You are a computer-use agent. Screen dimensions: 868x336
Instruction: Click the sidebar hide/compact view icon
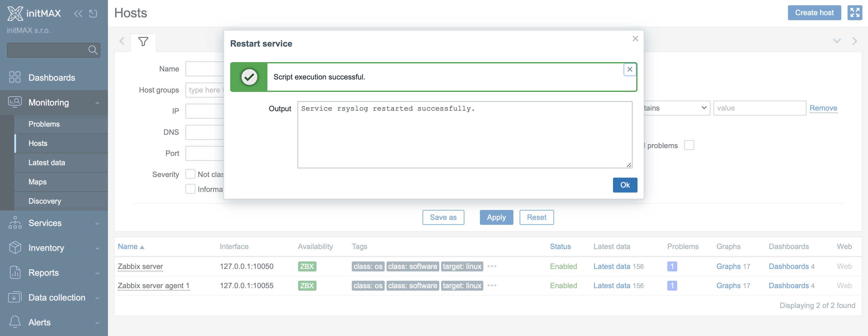pyautogui.click(x=93, y=13)
